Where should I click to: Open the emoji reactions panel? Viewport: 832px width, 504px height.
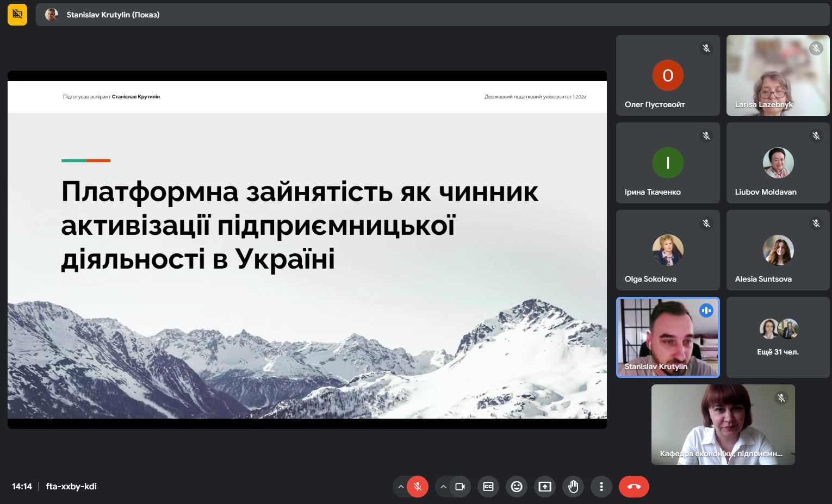point(517,487)
